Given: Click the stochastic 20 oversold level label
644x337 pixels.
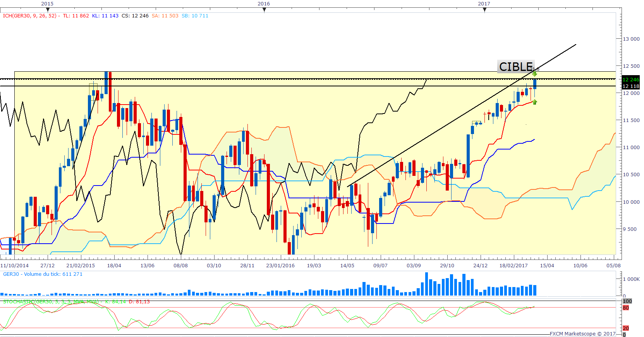Looking at the screenshot, I should point(626,328).
